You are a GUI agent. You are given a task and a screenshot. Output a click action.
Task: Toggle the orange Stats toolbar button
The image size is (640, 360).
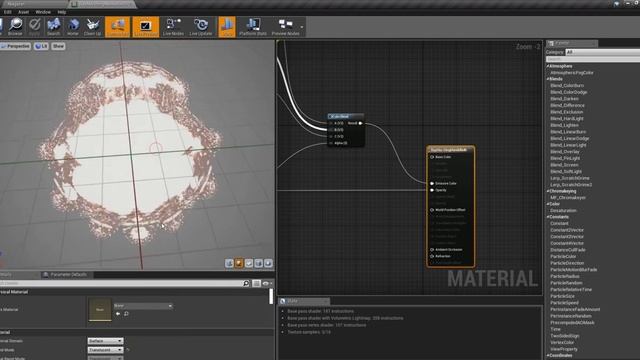[227, 27]
